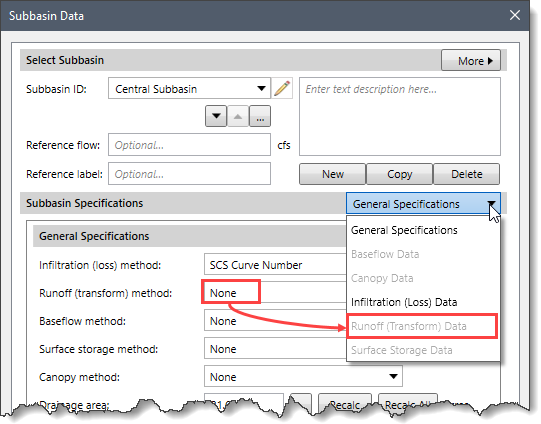
Task: Click the Reference flow input field
Action: (x=189, y=145)
